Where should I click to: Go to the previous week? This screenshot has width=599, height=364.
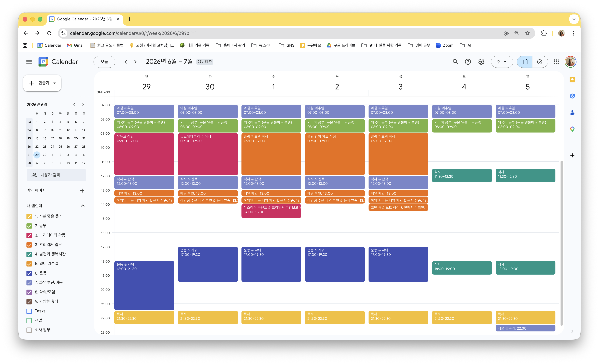point(126,62)
